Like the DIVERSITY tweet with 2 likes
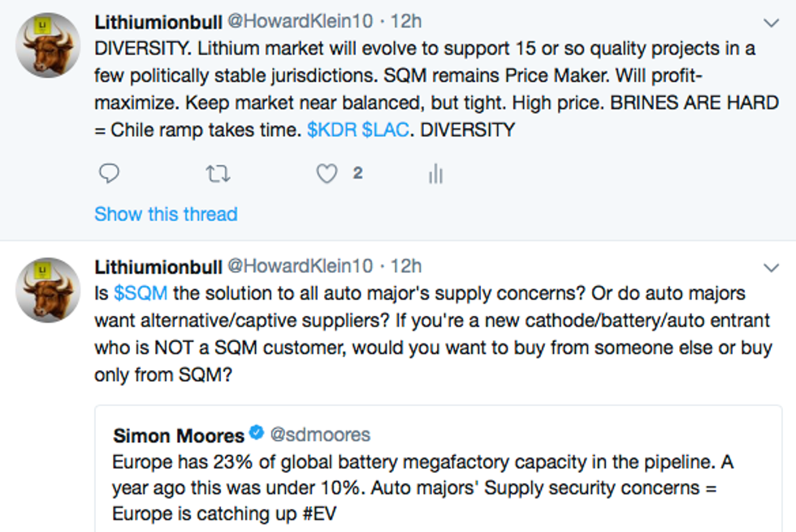Screen dimensions: 796x532 (327, 174)
